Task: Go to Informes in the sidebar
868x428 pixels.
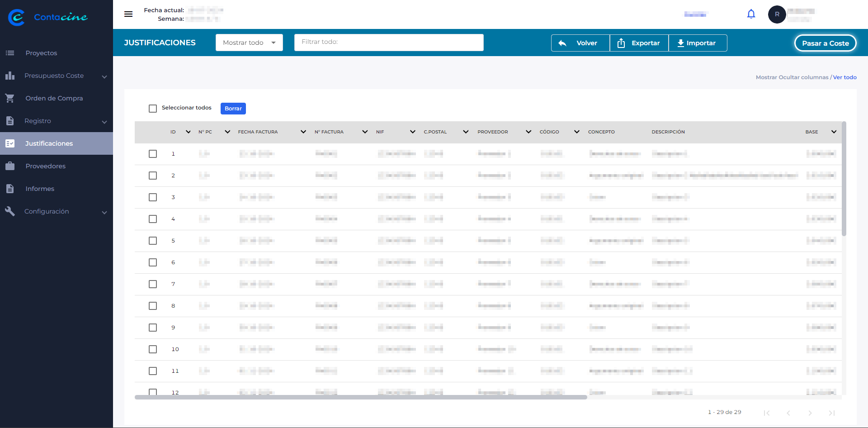Action: (x=40, y=189)
